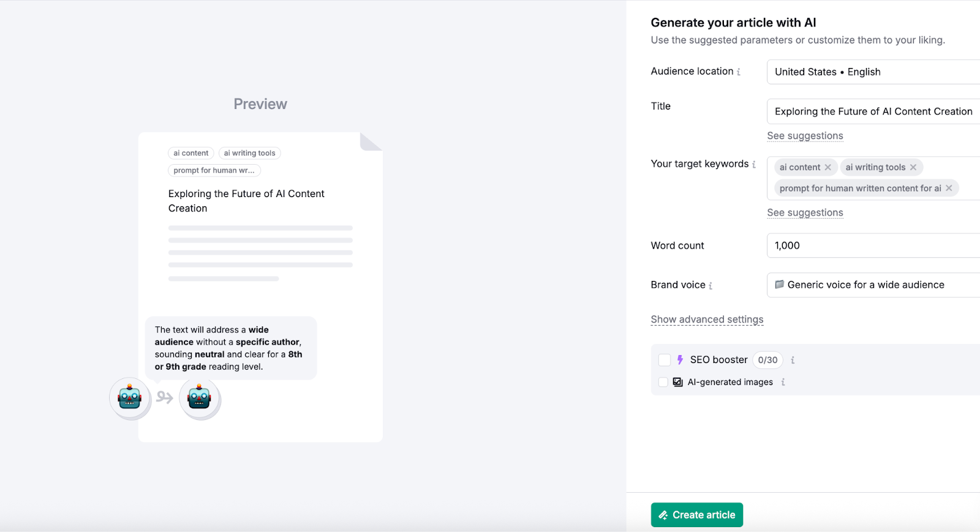This screenshot has height=532, width=980.
Task: Click into the Title input field
Action: tap(873, 111)
